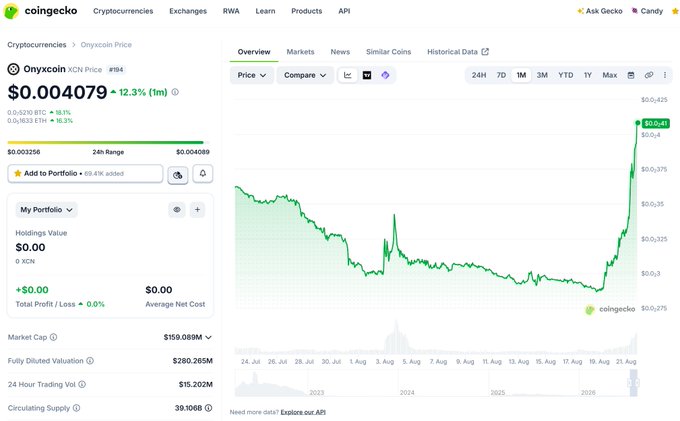680x421 pixels.
Task: Select 1M time range
Action: tap(521, 75)
